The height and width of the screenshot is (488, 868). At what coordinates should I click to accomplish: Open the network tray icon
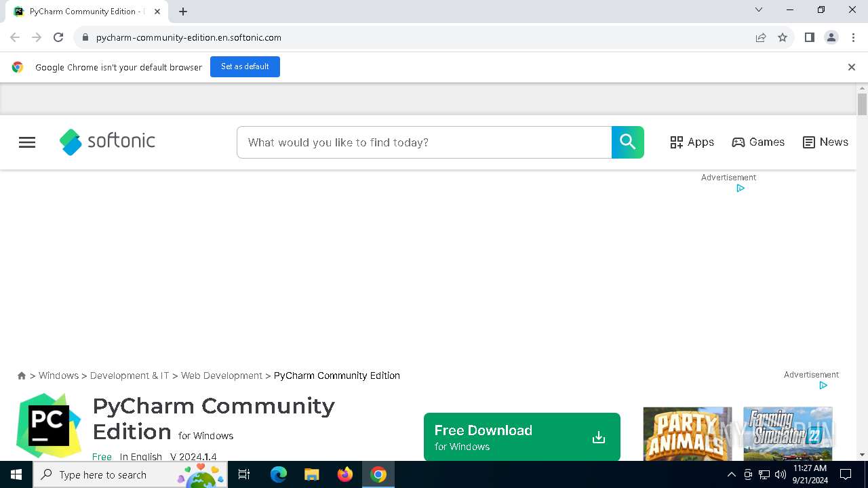[x=764, y=475]
